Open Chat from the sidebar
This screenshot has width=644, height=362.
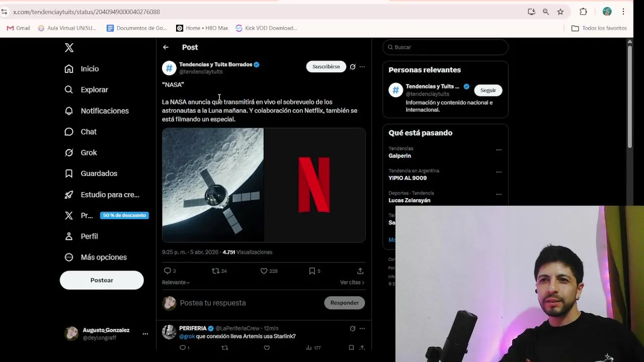tap(80, 132)
